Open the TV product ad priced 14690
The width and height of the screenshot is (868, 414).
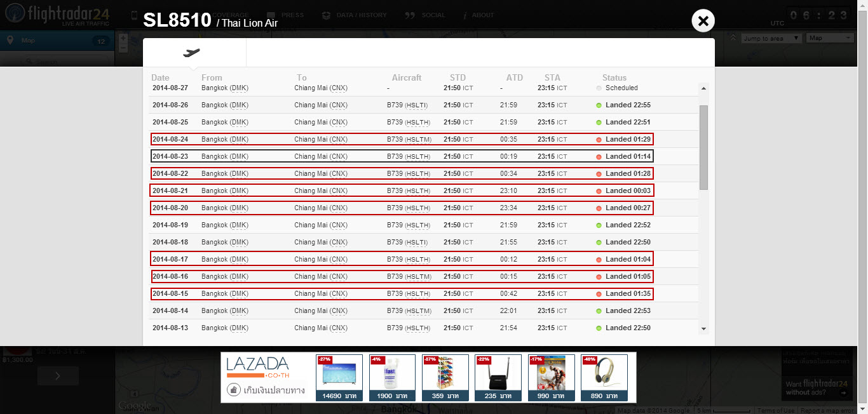click(339, 377)
